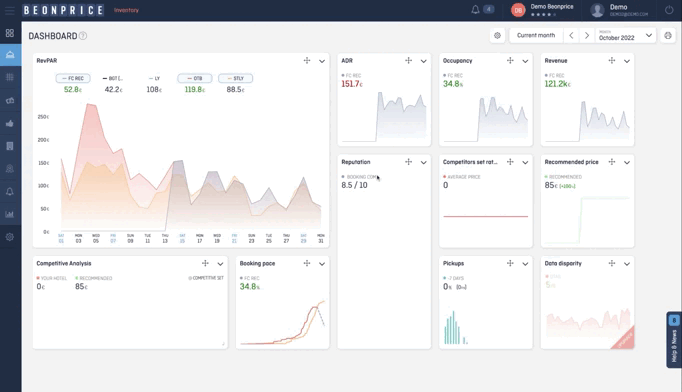Click the Competitive Analysis move handle
The height and width of the screenshot is (392, 682).
point(205,263)
